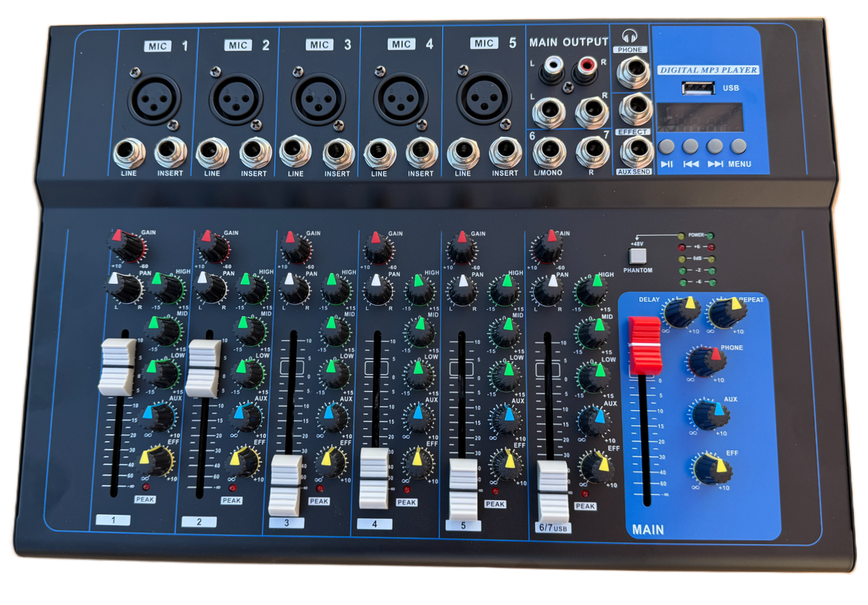Screen dimensions: 868x605
Task: Click the channel 4 blue AUX knob
Action: [x=417, y=420]
